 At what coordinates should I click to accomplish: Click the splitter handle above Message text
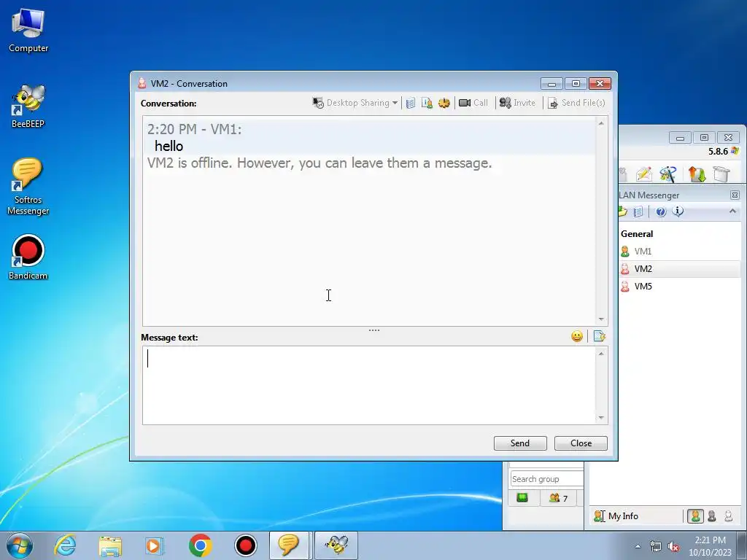374,330
